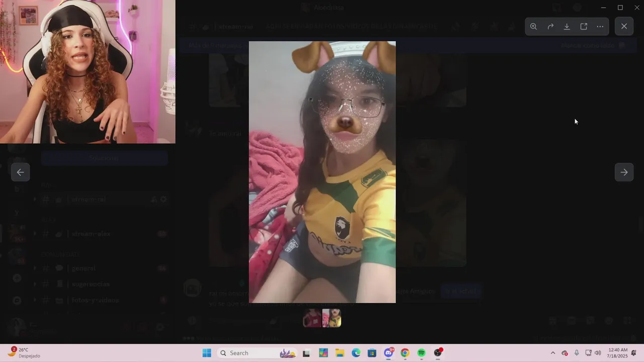
Task: Open the notifications bell in tray
Action: [x=634, y=353]
